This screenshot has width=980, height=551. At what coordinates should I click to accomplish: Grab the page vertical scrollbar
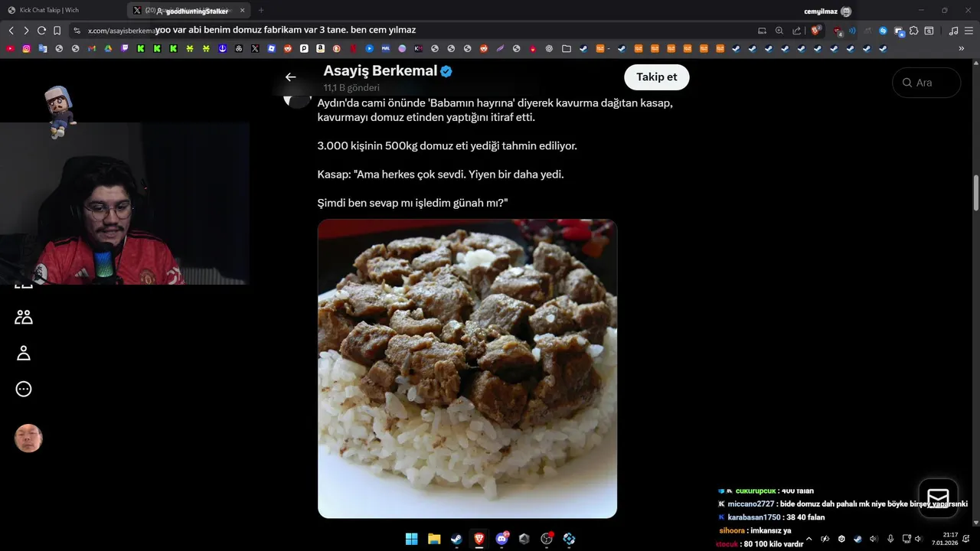[x=976, y=194]
